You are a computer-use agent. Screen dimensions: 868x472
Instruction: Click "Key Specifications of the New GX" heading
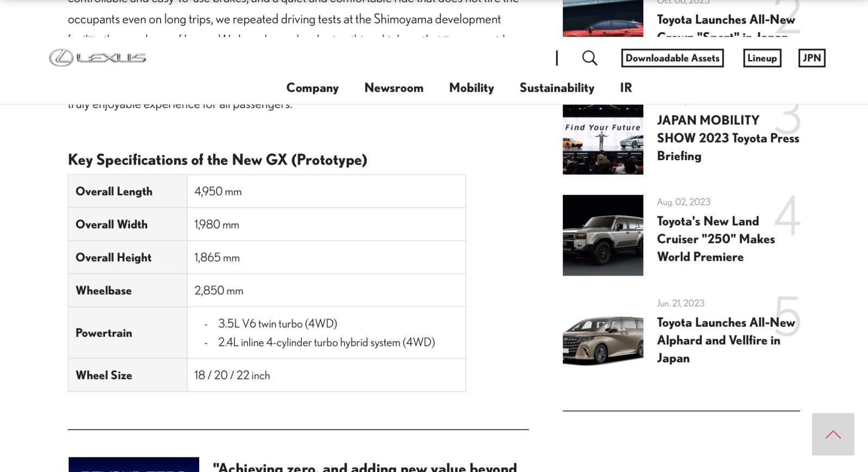[217, 160]
